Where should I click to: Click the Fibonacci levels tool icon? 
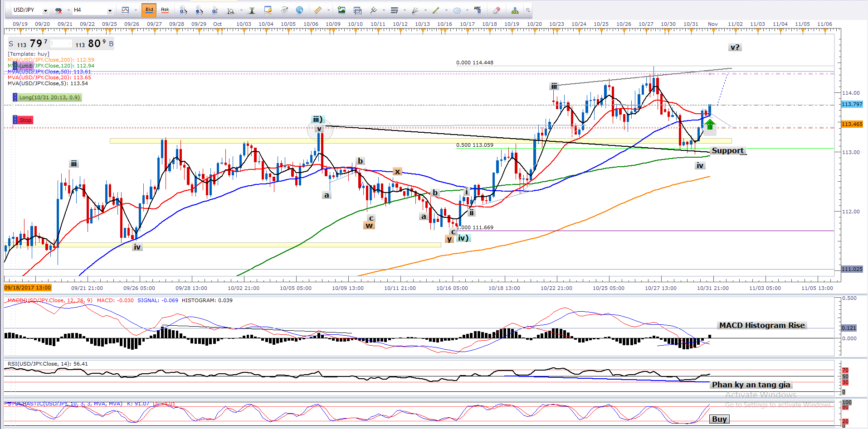tap(394, 10)
